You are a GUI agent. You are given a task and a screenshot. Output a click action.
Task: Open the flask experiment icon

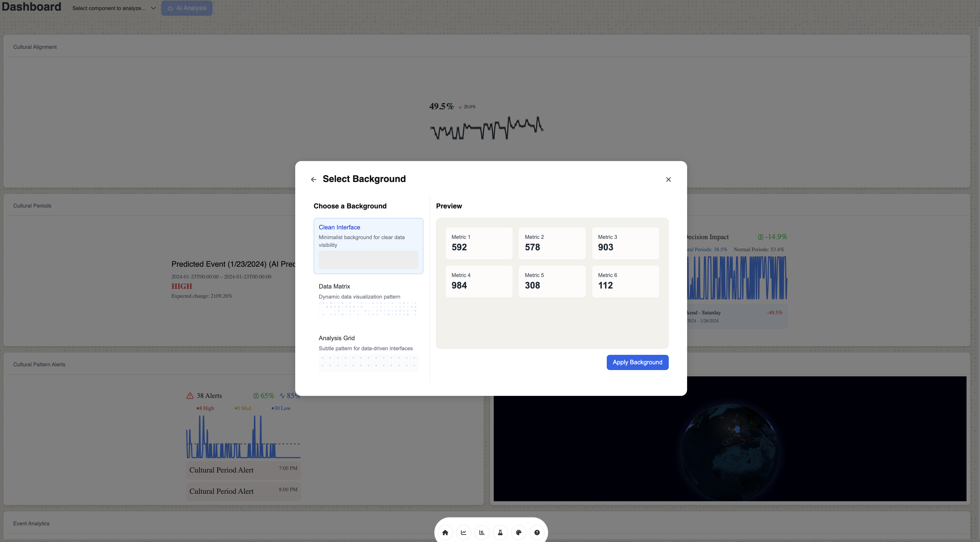click(x=500, y=533)
